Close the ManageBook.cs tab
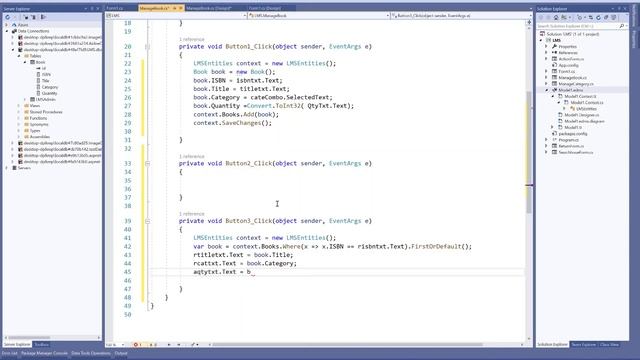Screen dimensions: 640x360 tap(181, 8)
